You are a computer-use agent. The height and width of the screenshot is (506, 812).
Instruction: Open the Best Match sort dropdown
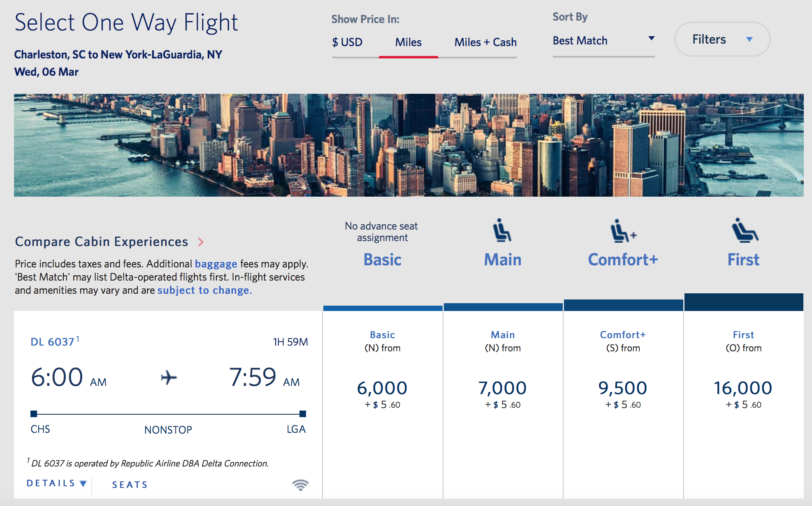tap(603, 41)
